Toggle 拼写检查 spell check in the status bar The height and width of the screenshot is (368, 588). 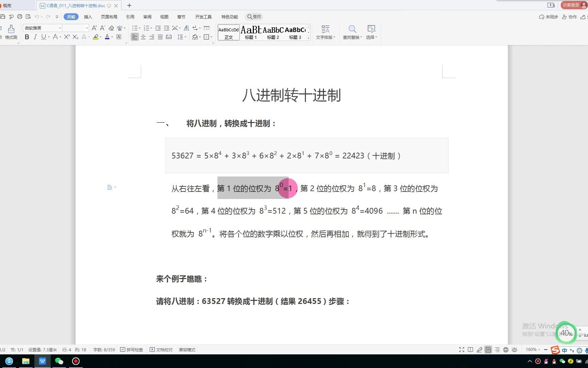pos(132,350)
